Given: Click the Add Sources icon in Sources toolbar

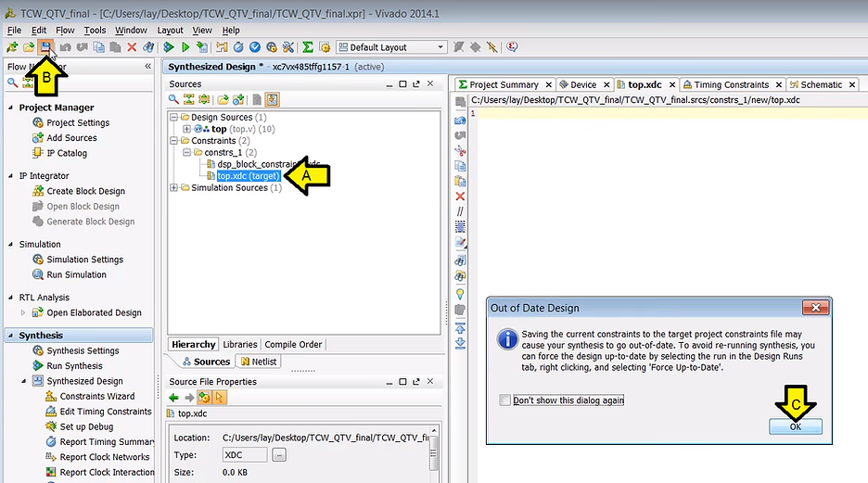Looking at the screenshot, I should pyautogui.click(x=238, y=100).
